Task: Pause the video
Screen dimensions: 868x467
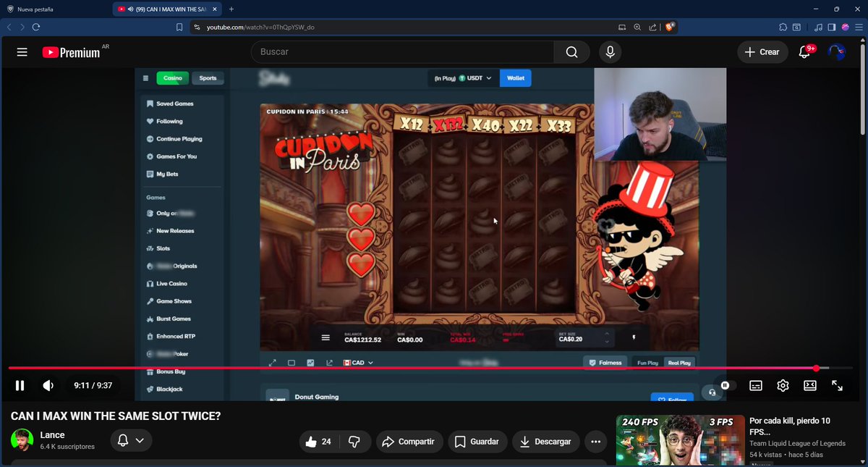Action: point(20,386)
